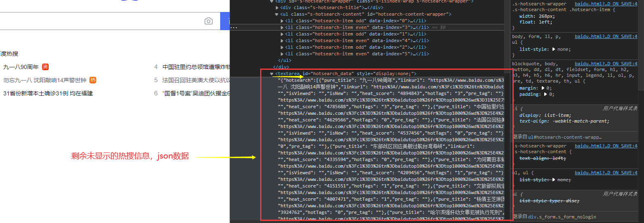644x223 pixels.
Task: Open source link of blockquote, body rule
Action: click(x=606, y=64)
